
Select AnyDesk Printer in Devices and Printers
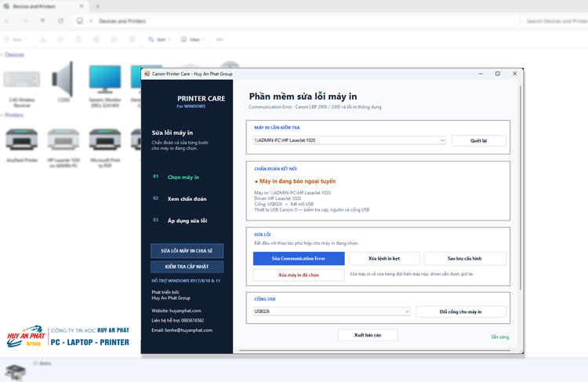point(22,146)
